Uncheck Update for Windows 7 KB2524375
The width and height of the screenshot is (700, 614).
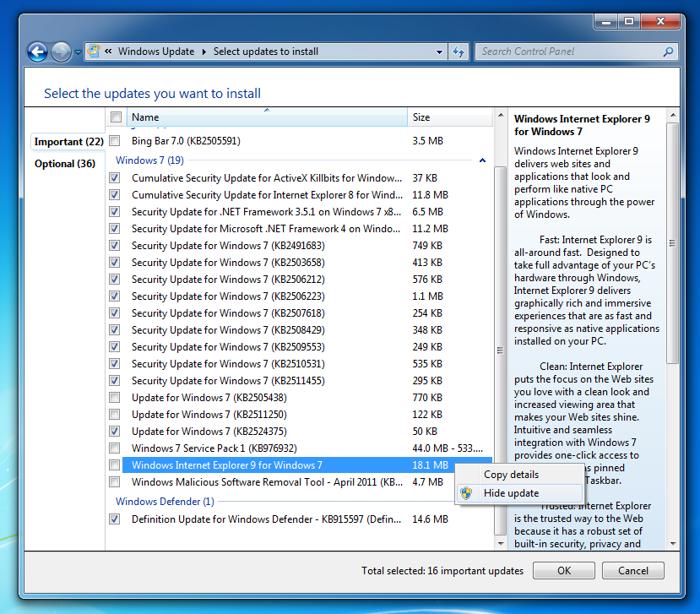[115, 432]
